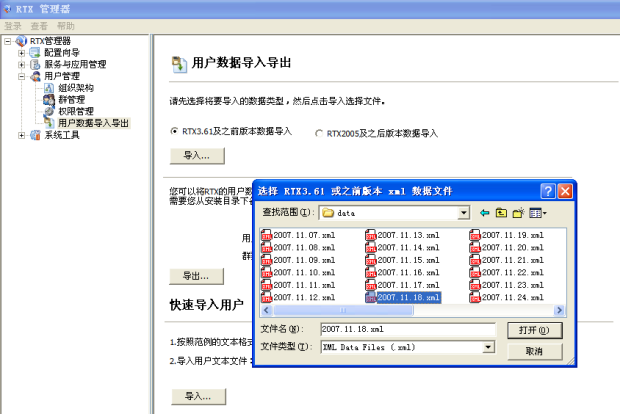Create a new folder in dialog

coord(517,213)
